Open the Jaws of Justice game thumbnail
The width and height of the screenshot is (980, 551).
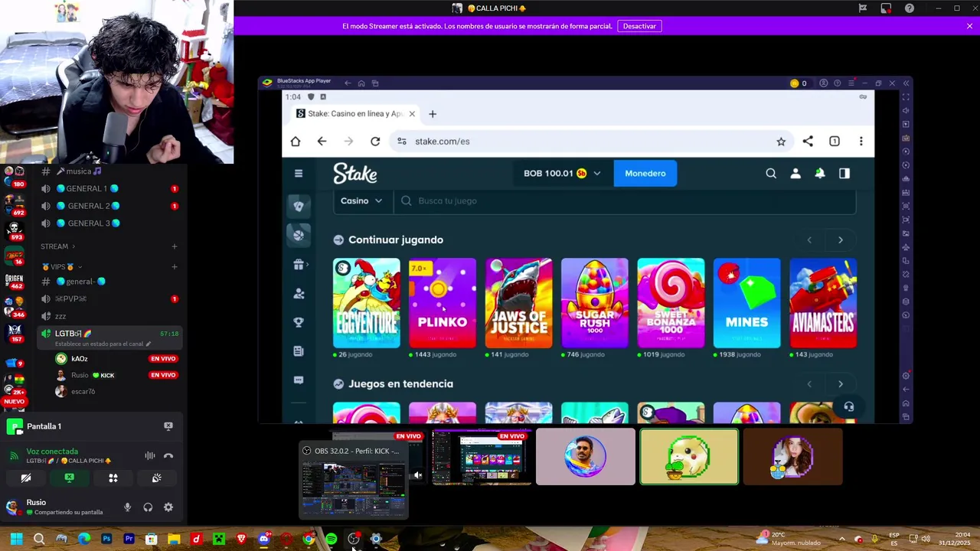coord(519,303)
